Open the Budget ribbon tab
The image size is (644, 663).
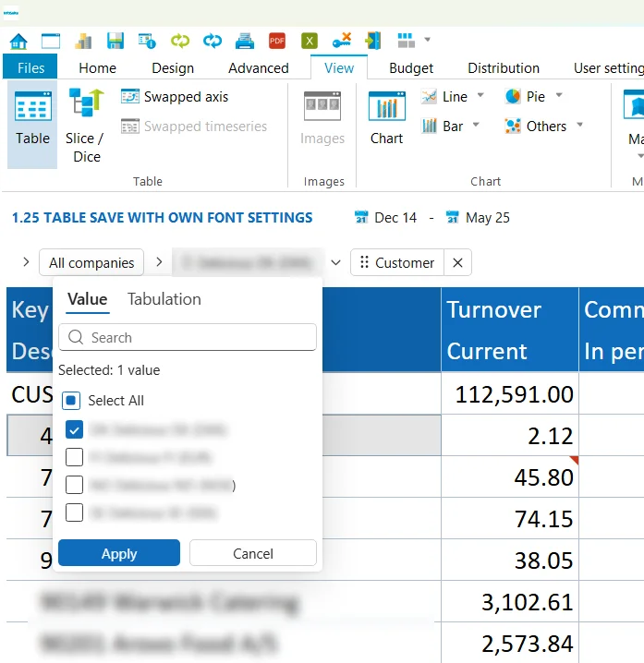pyautogui.click(x=411, y=68)
